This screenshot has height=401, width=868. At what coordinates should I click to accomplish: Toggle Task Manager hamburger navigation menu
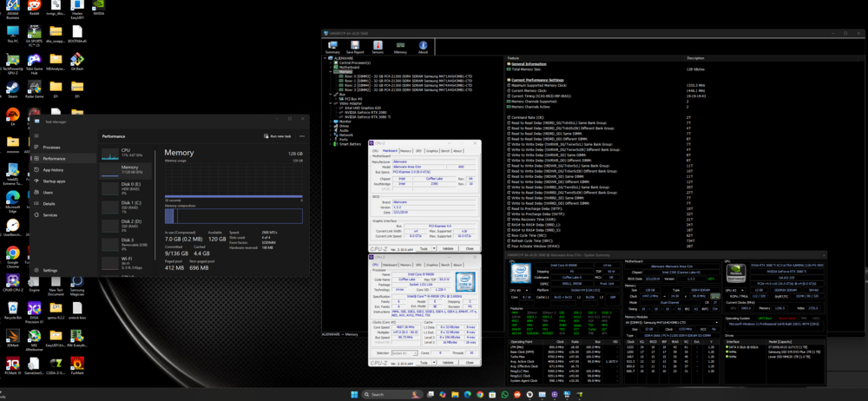(36, 136)
